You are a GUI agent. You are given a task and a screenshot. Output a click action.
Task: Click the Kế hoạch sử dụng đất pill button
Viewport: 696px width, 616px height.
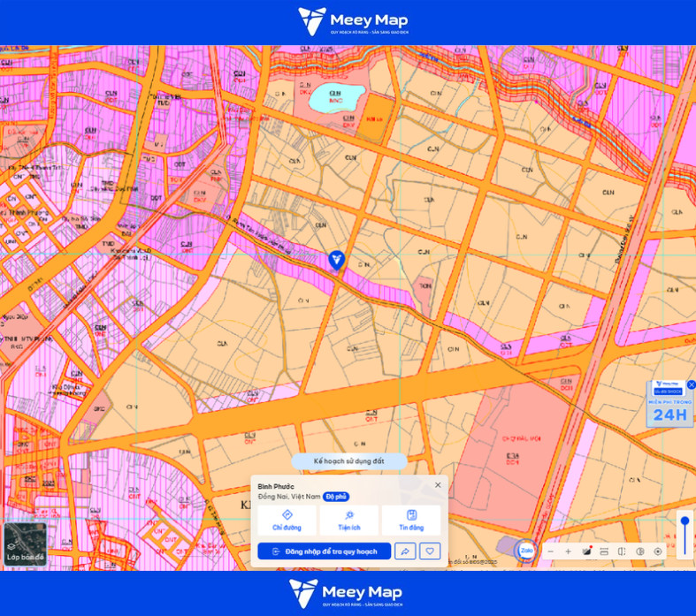pos(349,461)
